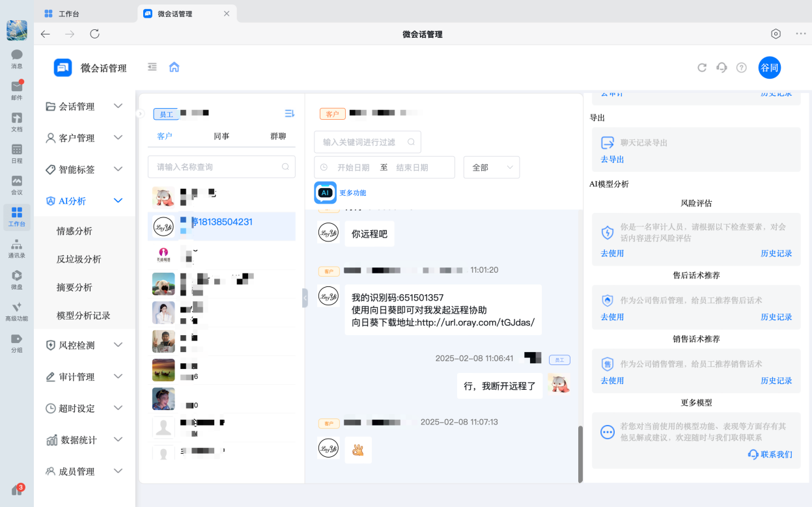Click the AI badge icon in the chat panel
The height and width of the screenshot is (507, 812).
[x=324, y=192]
